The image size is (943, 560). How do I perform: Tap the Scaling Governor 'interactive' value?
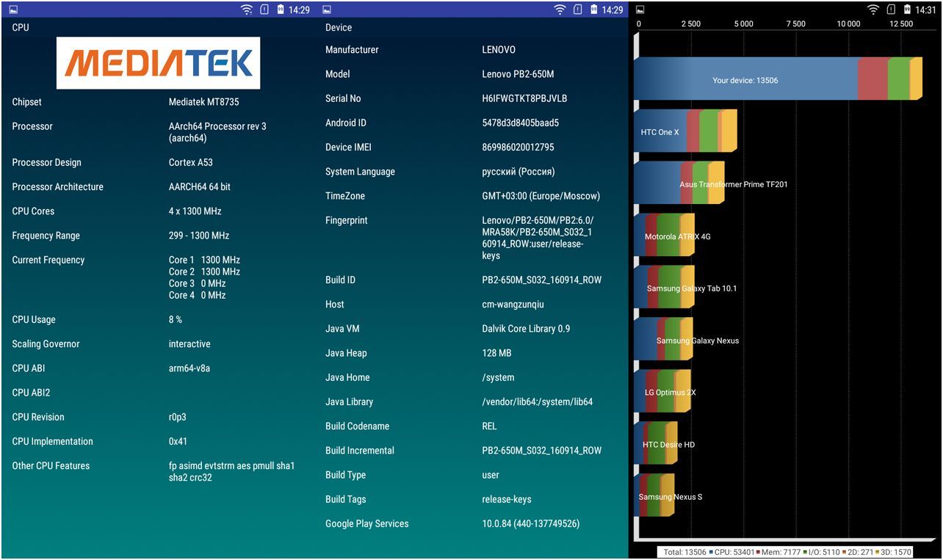[x=189, y=344]
